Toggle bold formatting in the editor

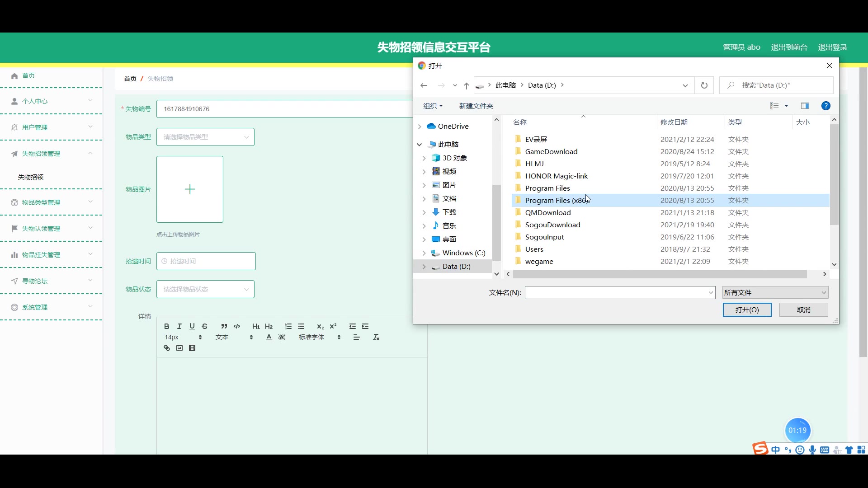coord(166,326)
